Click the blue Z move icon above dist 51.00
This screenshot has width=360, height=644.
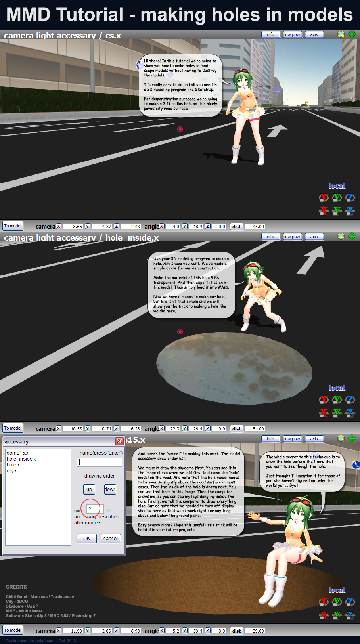pos(350,413)
